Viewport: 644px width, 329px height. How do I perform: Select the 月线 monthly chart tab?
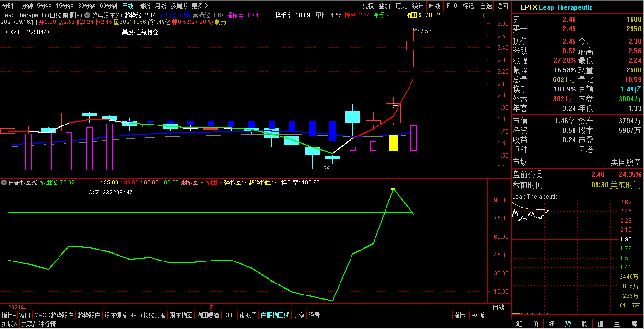(161, 6)
